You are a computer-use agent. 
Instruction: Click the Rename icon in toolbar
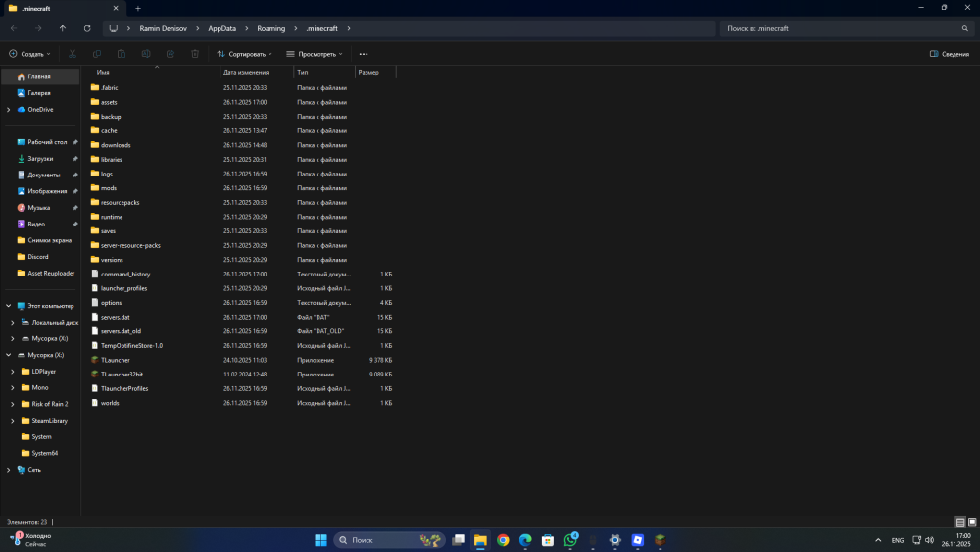click(146, 54)
